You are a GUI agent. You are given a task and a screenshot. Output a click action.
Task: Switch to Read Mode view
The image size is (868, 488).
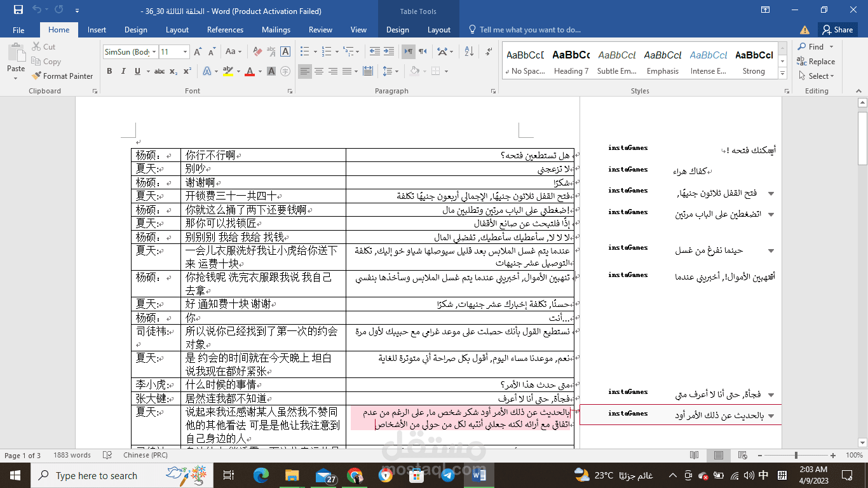pyautogui.click(x=694, y=456)
